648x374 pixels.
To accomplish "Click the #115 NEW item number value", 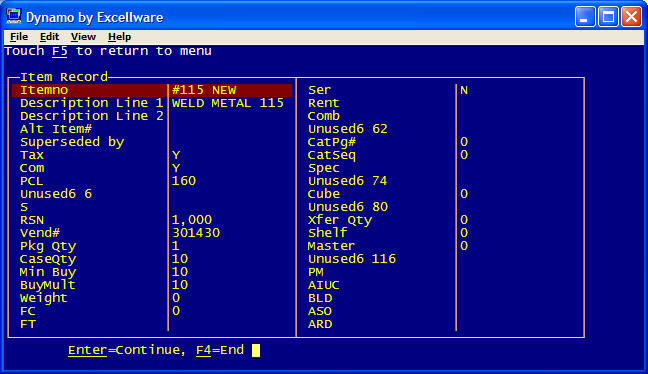I will coord(204,90).
